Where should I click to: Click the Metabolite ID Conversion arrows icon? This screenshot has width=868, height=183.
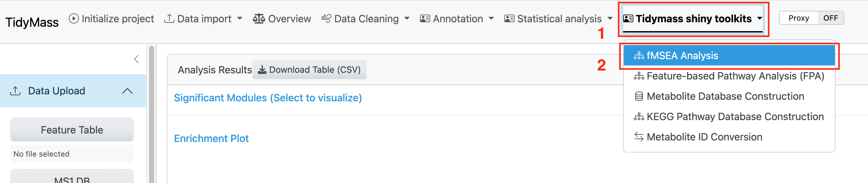tap(638, 137)
